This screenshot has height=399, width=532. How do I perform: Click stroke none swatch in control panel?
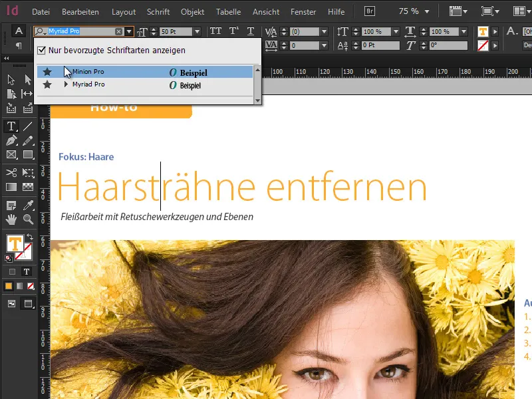click(483, 45)
